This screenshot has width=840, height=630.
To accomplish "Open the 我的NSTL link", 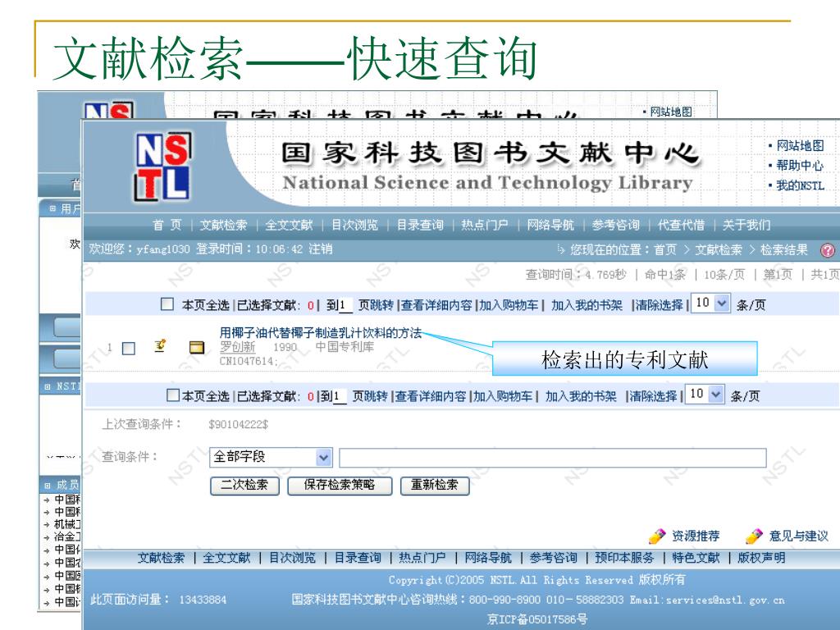I will click(800, 185).
